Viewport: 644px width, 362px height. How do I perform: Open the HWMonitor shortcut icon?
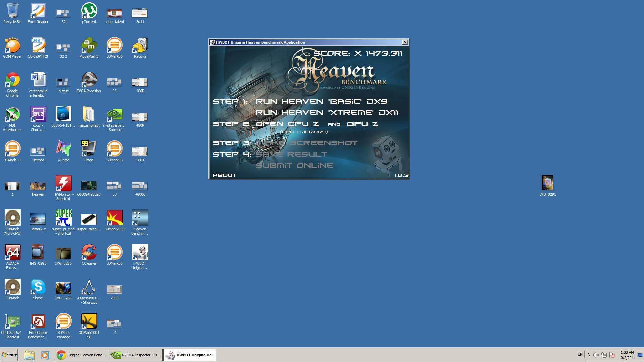tap(63, 188)
